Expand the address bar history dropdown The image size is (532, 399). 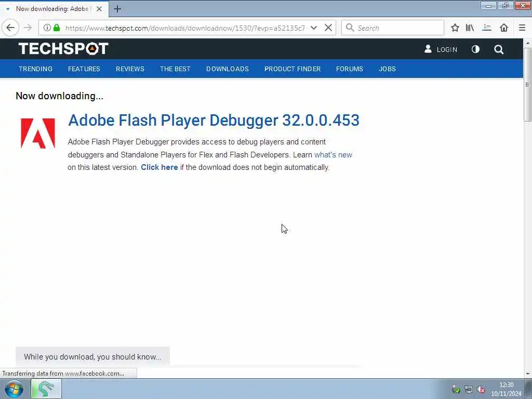click(314, 28)
